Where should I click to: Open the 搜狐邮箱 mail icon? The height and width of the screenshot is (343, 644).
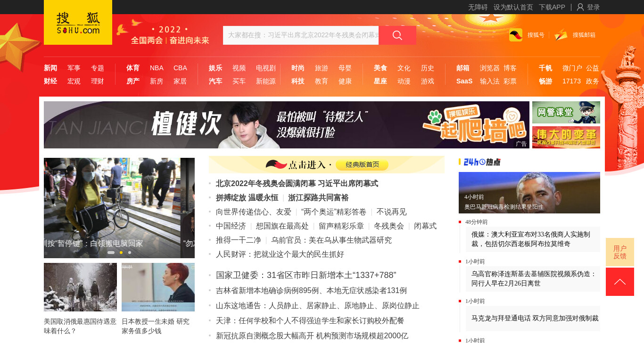[x=561, y=35]
